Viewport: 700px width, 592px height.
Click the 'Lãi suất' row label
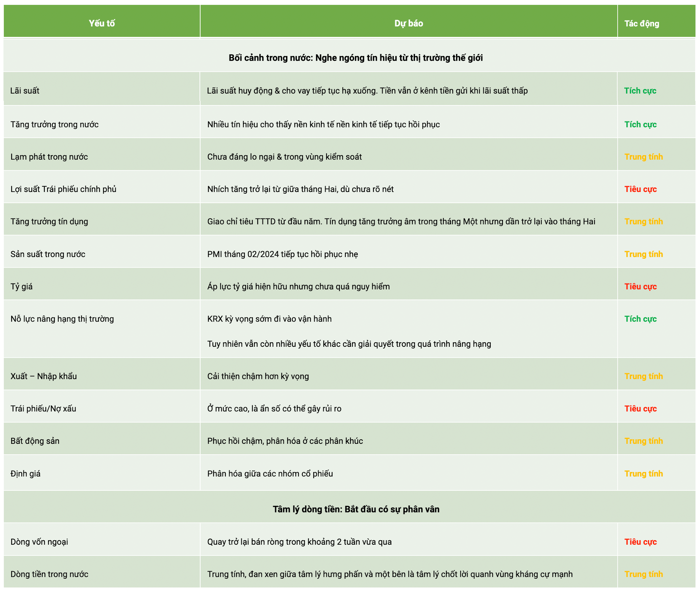coord(25,91)
